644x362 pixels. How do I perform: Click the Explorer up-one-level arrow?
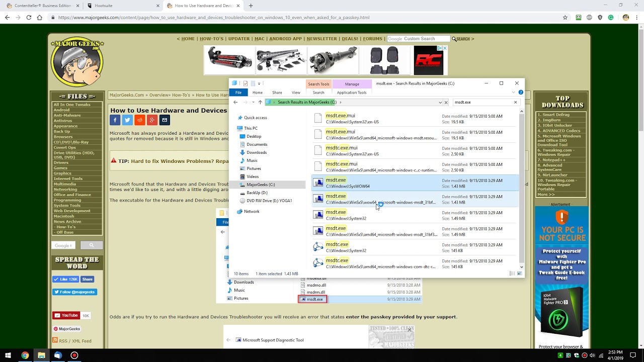click(x=260, y=102)
